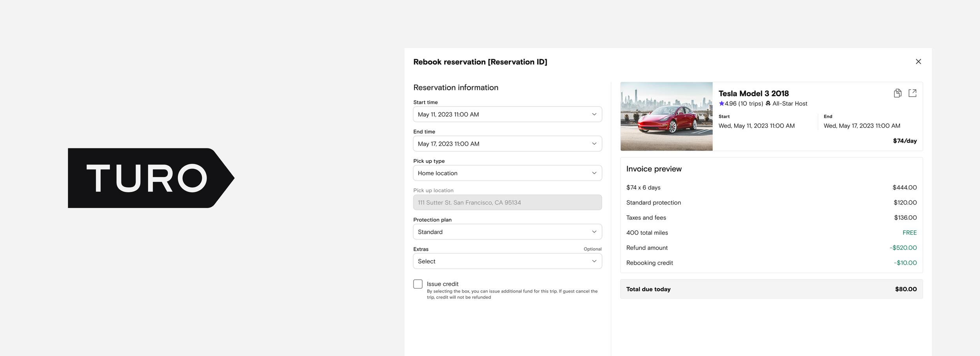Image resolution: width=980 pixels, height=356 pixels.
Task: Click the FREE label for 400 total miles
Action: [x=909, y=233]
